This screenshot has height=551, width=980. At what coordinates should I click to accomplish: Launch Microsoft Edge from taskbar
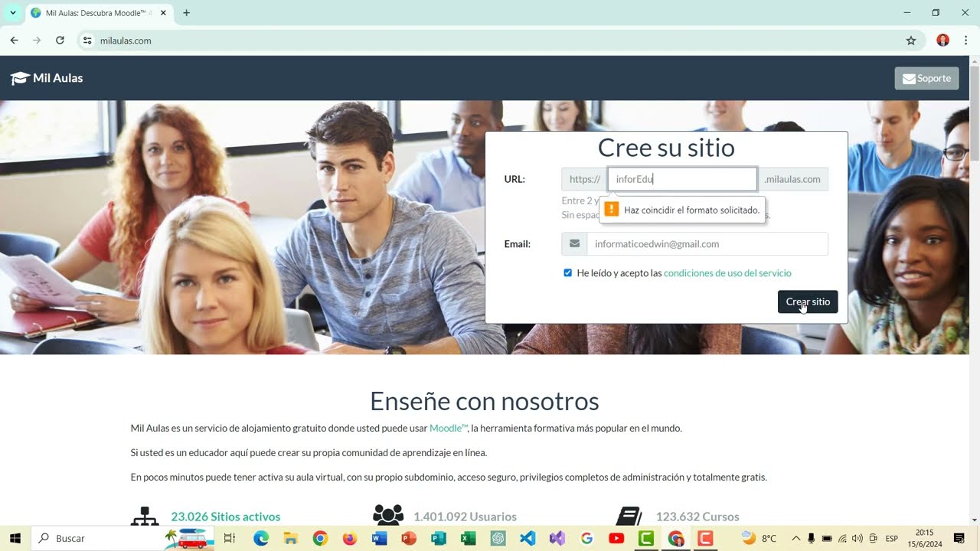point(261,539)
